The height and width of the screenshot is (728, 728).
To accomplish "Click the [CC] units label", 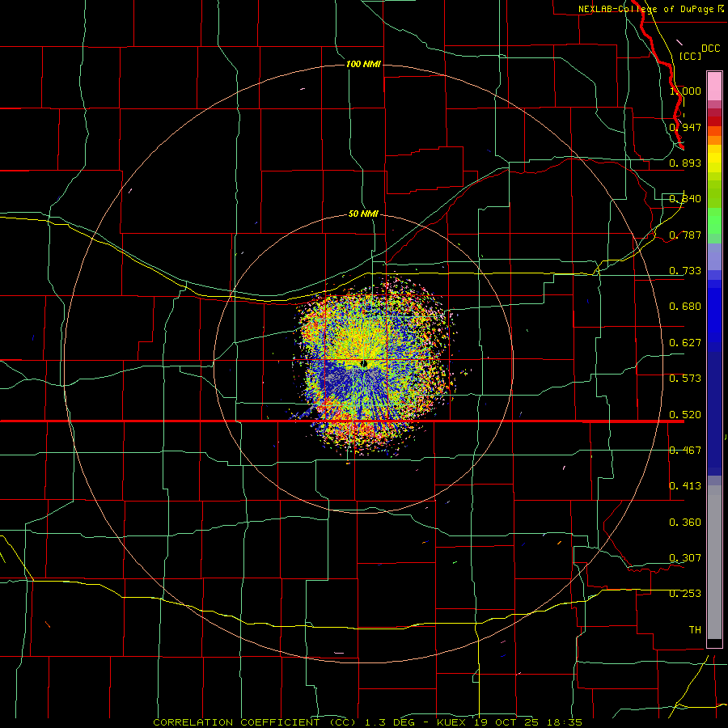I will [690, 56].
